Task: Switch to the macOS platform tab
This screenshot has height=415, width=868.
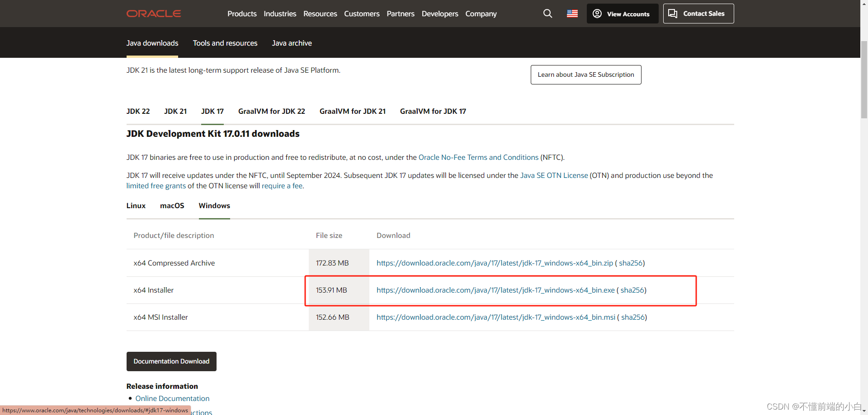Action: (x=172, y=205)
